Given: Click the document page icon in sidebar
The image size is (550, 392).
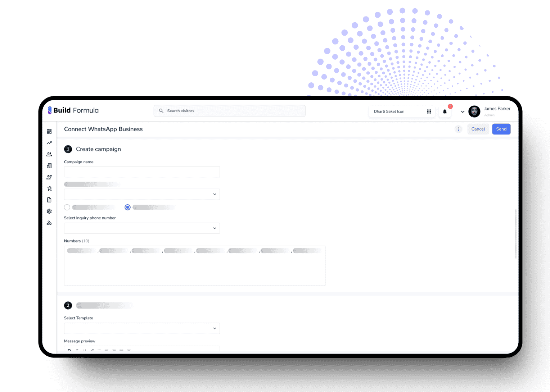Looking at the screenshot, I should point(49,200).
